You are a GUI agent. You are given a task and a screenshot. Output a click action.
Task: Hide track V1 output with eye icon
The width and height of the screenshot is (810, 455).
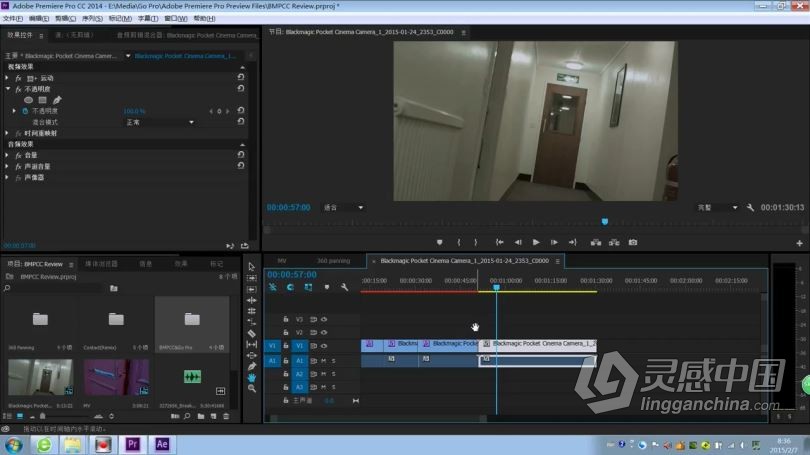pyautogui.click(x=324, y=346)
